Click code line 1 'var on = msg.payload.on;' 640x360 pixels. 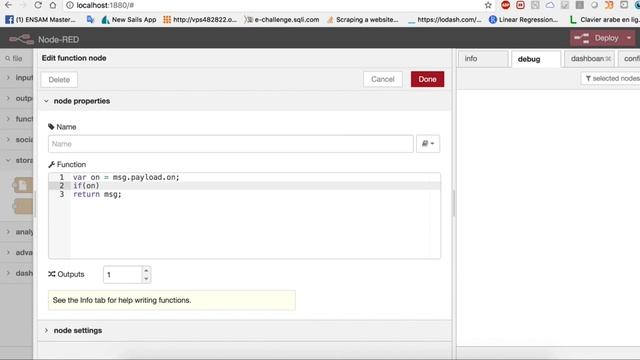tap(126, 177)
